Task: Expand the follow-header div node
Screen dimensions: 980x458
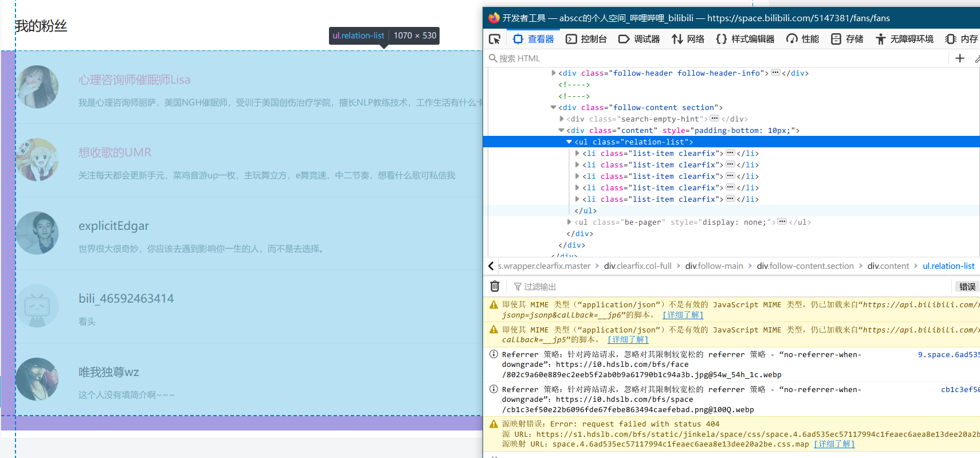Action: click(x=554, y=73)
